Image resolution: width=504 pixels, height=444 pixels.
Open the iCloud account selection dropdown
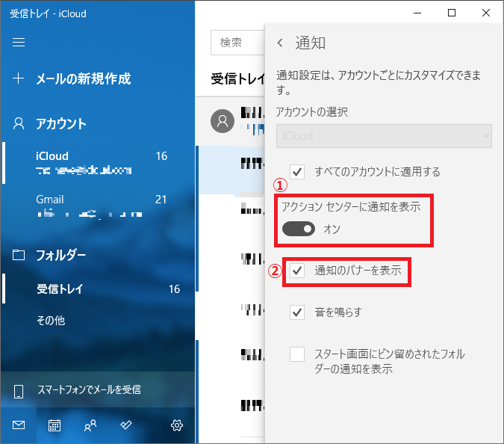point(384,136)
